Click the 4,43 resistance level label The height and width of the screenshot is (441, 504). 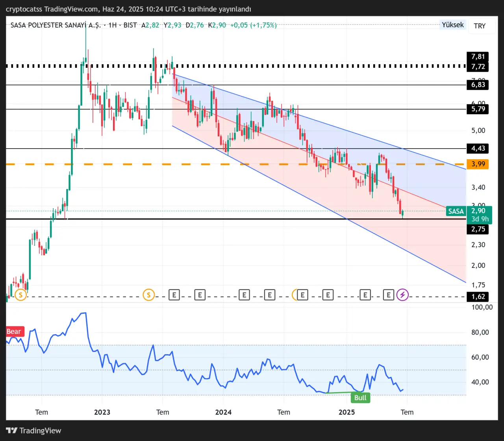tap(478, 149)
